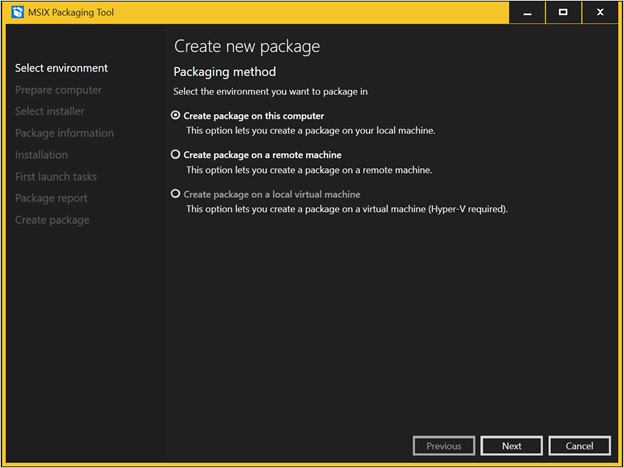The width and height of the screenshot is (624, 468).
Task: Click the MSIX Packaging Tool title text
Action: (x=71, y=12)
